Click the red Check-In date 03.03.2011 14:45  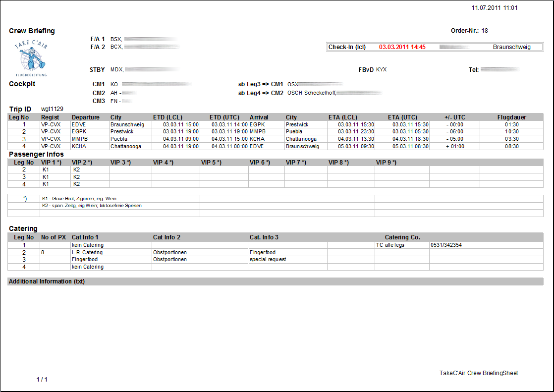tap(402, 47)
